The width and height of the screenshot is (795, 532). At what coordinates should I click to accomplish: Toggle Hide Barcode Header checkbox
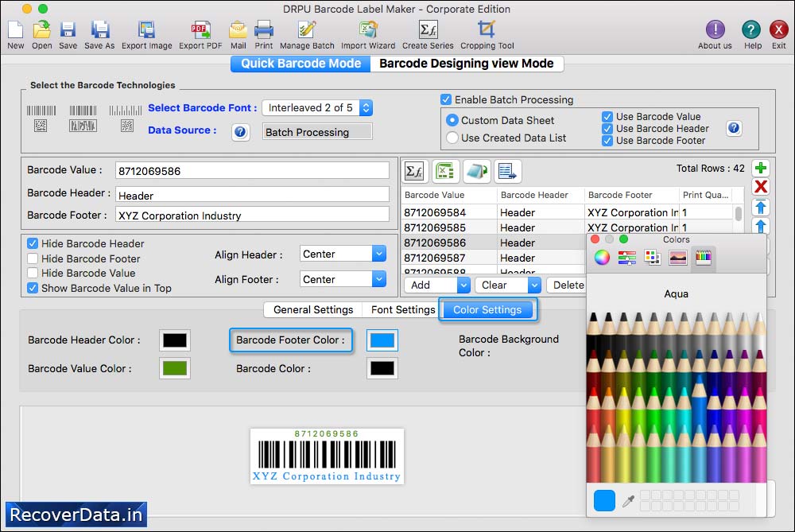[x=33, y=243]
